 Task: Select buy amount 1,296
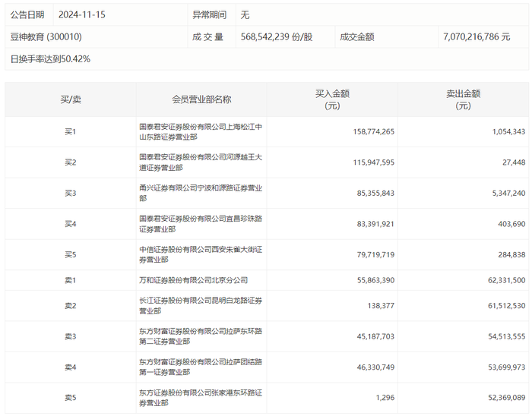click(385, 397)
